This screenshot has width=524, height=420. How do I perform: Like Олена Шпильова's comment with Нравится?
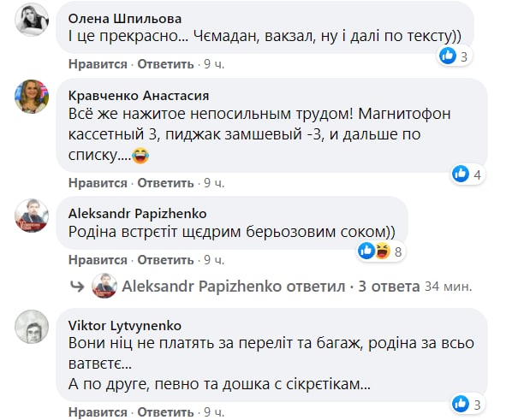(x=97, y=64)
